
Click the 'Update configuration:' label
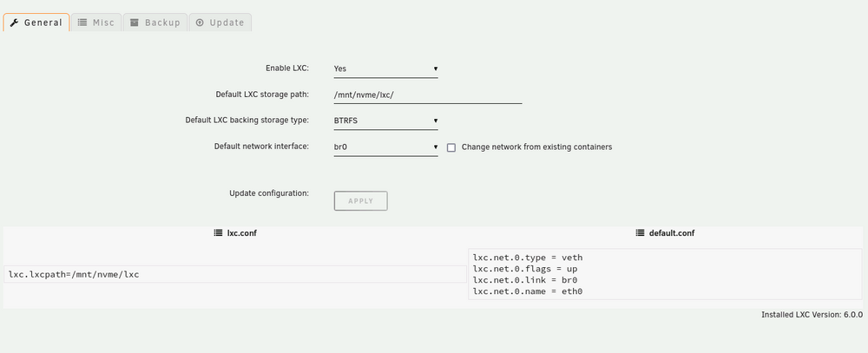269,193
